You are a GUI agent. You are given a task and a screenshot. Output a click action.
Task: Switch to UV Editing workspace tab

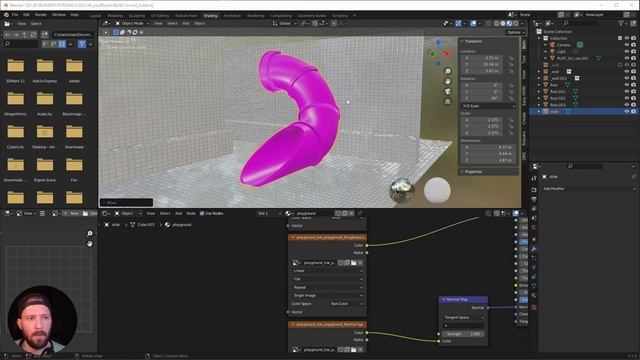coord(160,16)
